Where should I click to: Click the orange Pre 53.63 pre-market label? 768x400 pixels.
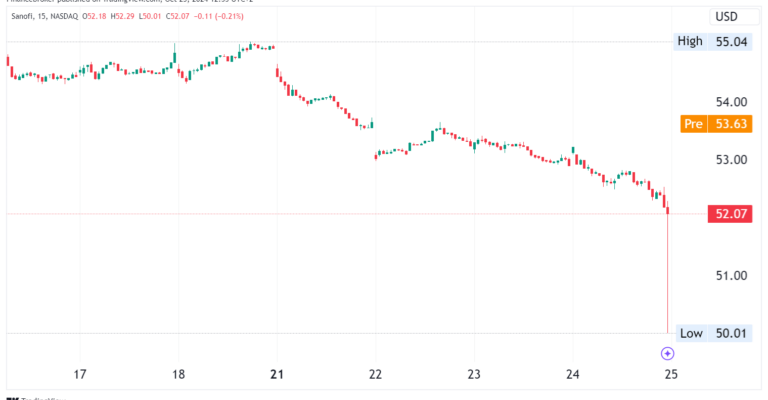(716, 124)
